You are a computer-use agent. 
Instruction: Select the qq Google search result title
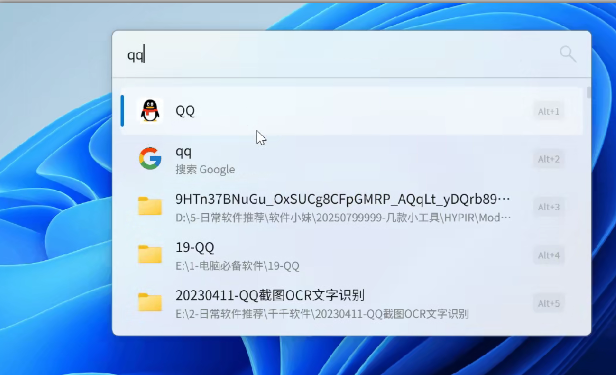(x=183, y=152)
